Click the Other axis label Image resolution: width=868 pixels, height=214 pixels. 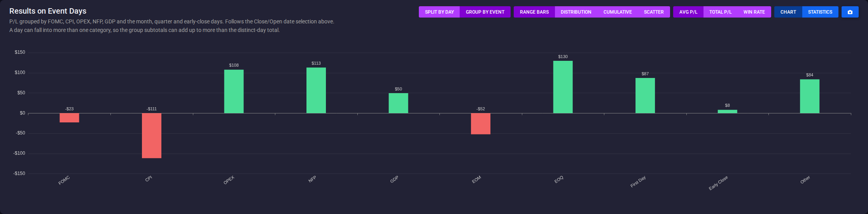click(805, 180)
